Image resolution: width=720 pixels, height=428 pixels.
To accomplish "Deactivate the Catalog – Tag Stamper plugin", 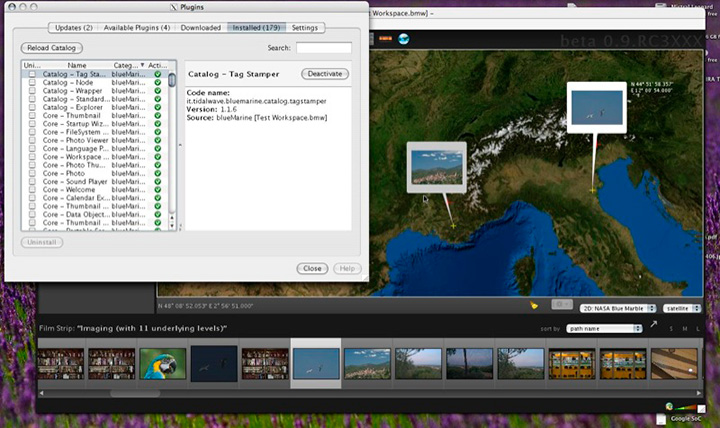I will (x=325, y=74).
